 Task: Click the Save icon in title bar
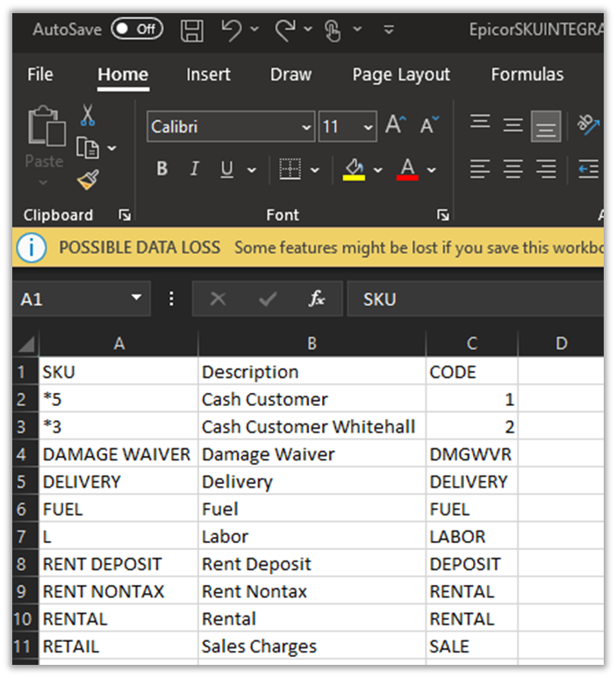click(191, 31)
